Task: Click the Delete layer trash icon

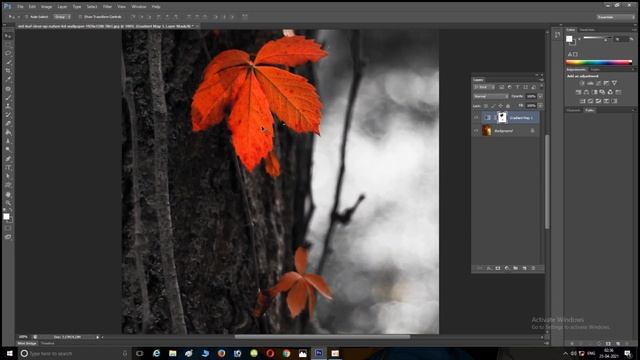Action: [x=533, y=268]
